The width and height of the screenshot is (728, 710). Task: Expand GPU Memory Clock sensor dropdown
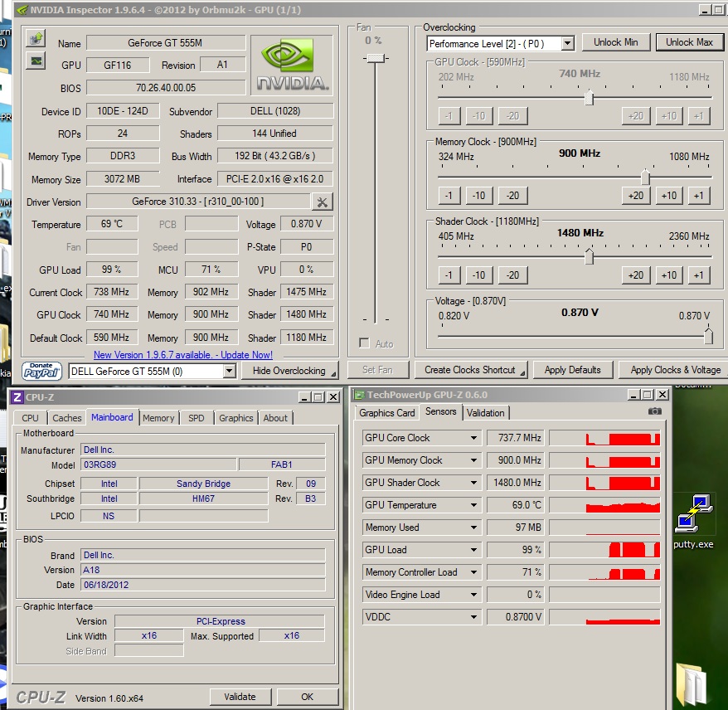coord(473,460)
